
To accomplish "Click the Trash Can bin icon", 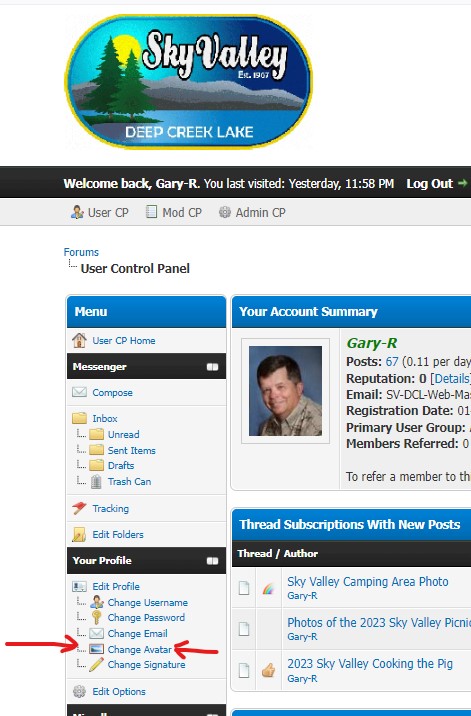I will click(x=96, y=481).
